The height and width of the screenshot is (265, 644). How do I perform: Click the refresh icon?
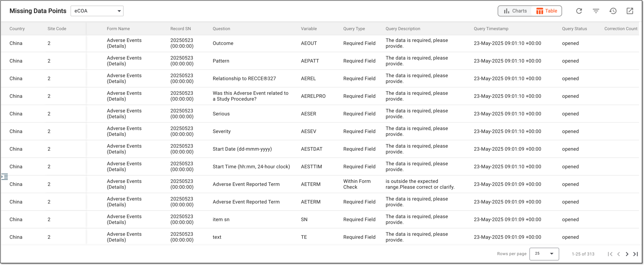click(579, 11)
